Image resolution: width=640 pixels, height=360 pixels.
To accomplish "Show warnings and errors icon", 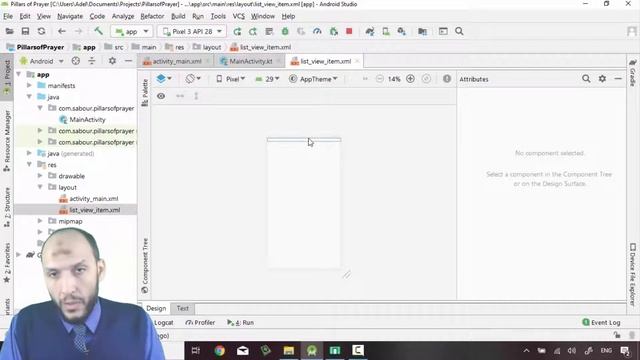I will tap(447, 79).
